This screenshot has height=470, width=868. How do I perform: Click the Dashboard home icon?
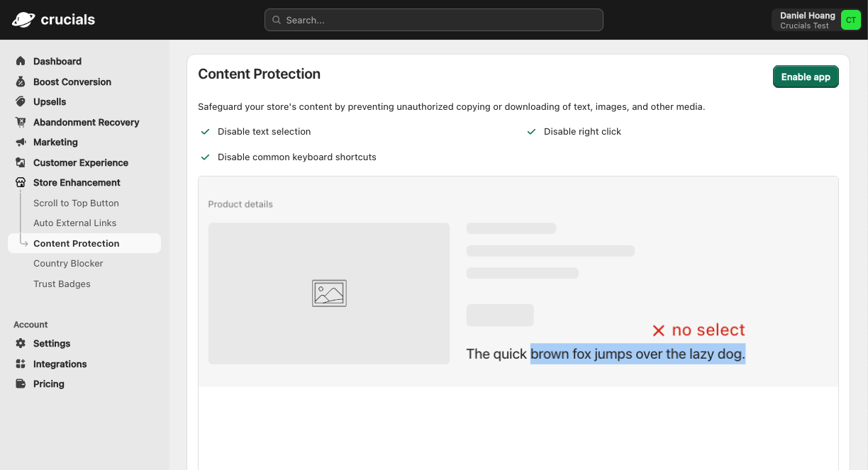click(21, 61)
